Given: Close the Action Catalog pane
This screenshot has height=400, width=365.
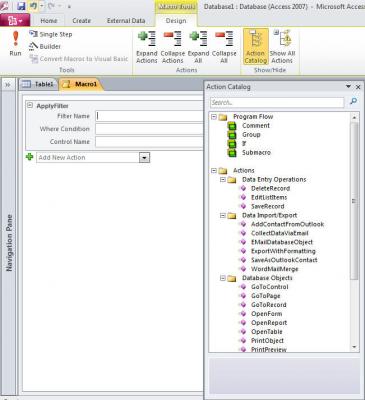Looking at the screenshot, I should pos(358,87).
